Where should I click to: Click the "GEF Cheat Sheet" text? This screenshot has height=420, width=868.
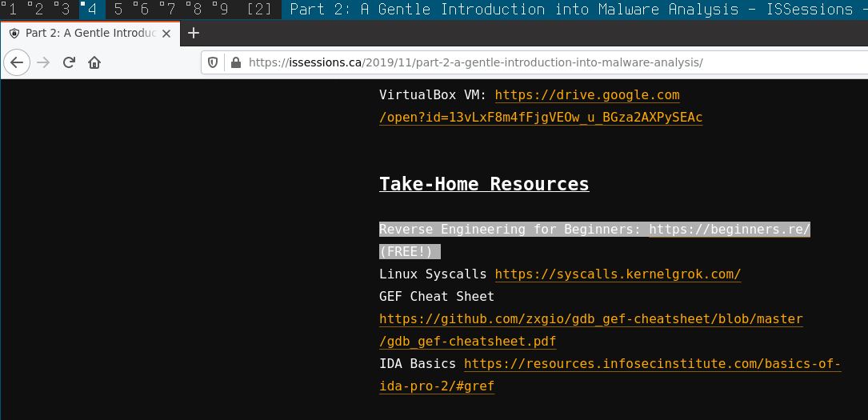click(437, 297)
